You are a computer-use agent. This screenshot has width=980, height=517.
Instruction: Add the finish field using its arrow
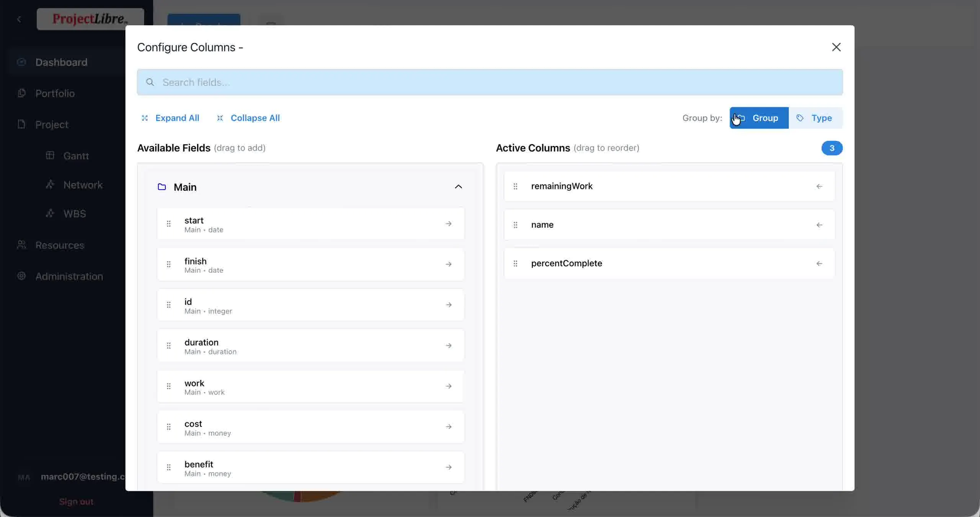[449, 264]
